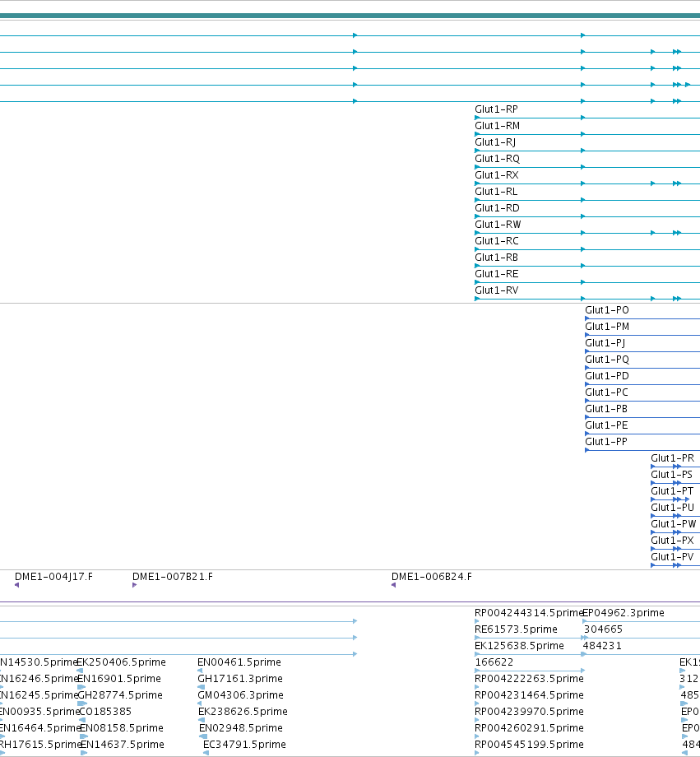
Task: Open the RP004239970.5prime EST label
Action: (529, 712)
